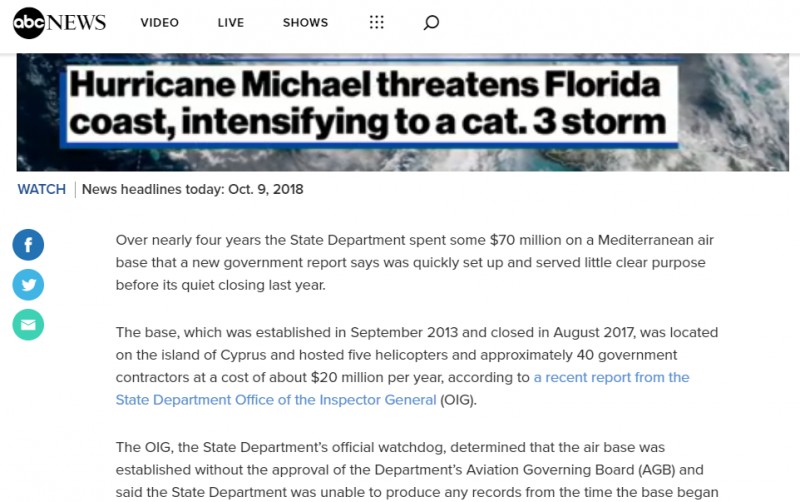Open the SHOWS menu
This screenshot has width=800, height=502.
(305, 23)
